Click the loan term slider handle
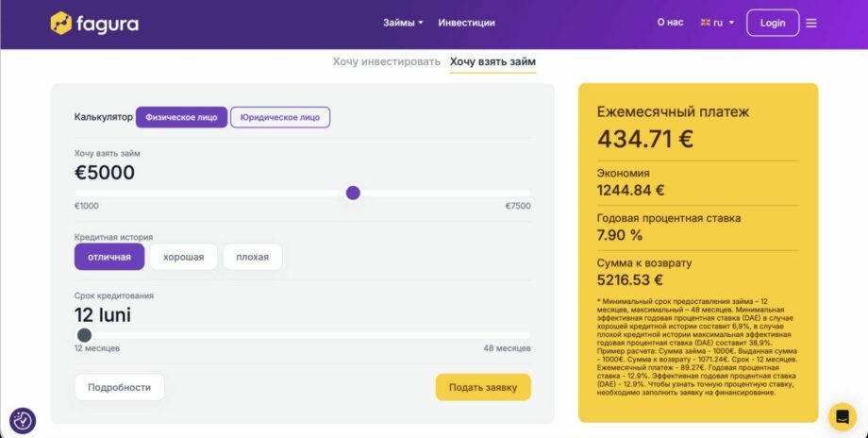This screenshot has width=868, height=438. point(84,335)
